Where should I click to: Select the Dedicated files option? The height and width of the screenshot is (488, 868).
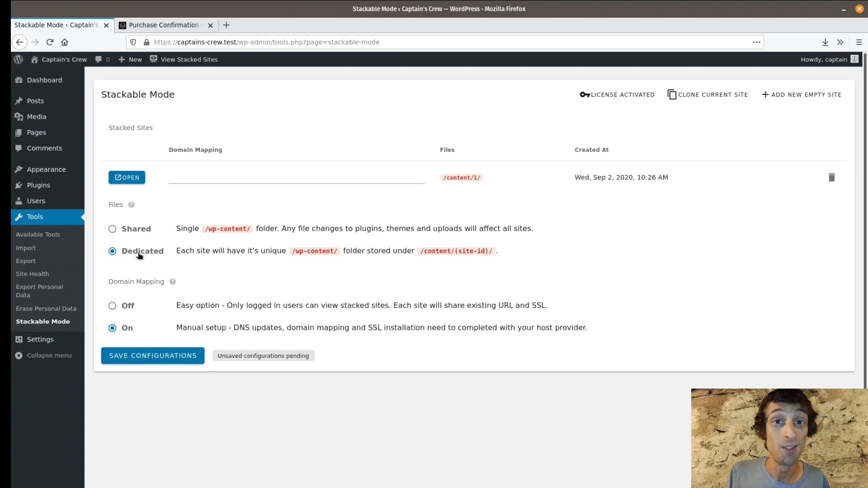[112, 251]
